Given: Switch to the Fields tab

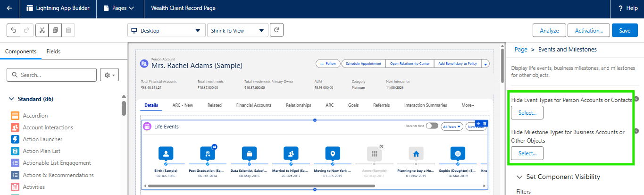Looking at the screenshot, I should tap(53, 51).
